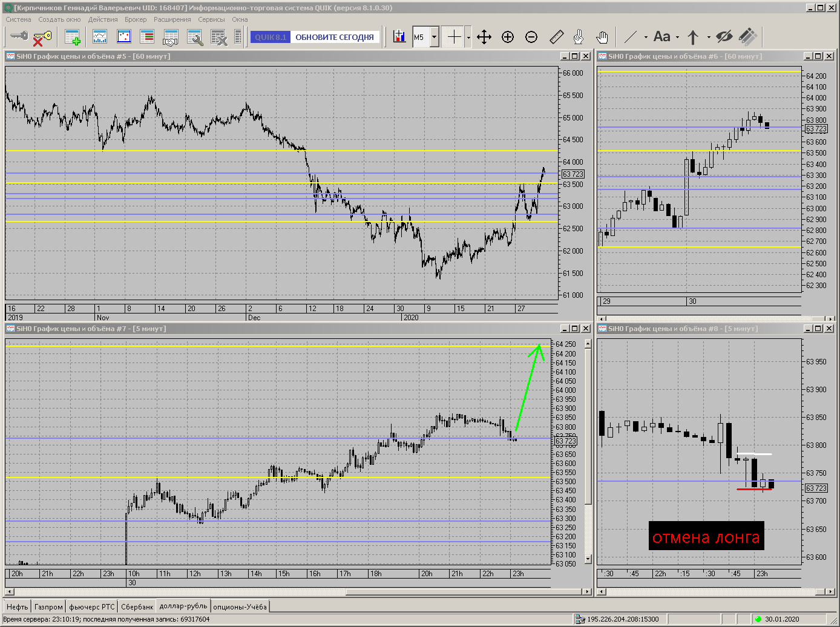The height and width of the screenshot is (627, 840).
Task: Click the zoom in magnifier icon
Action: tap(508, 37)
